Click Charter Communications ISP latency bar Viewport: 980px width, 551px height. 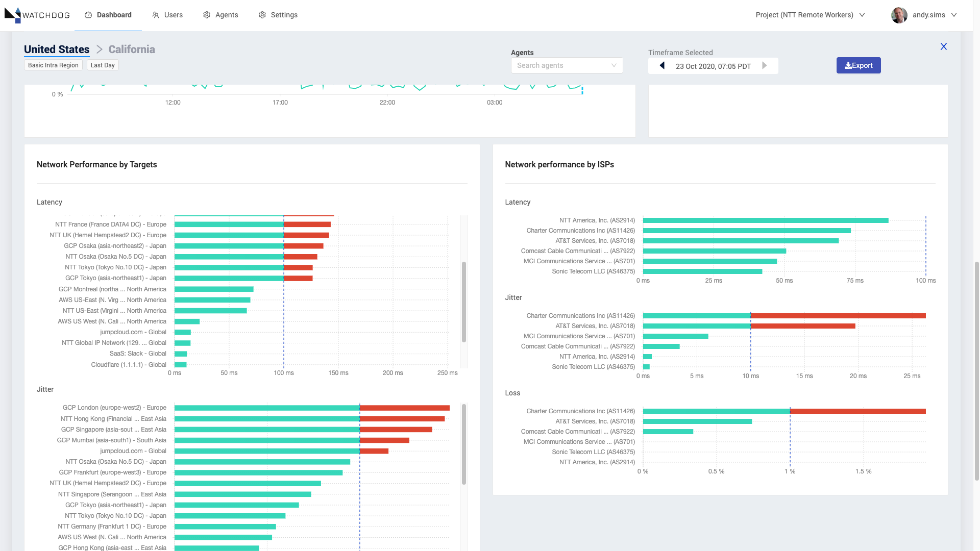(x=747, y=231)
